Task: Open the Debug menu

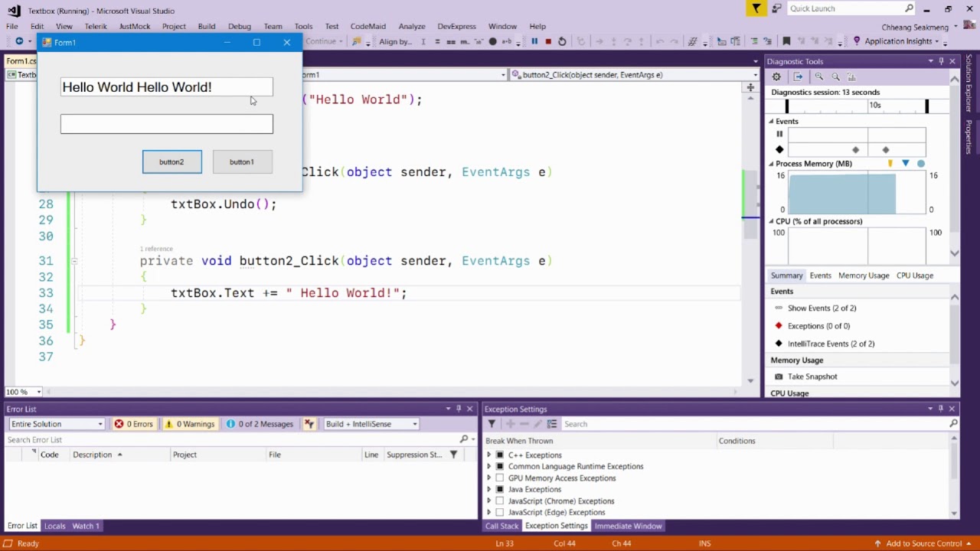Action: (239, 26)
